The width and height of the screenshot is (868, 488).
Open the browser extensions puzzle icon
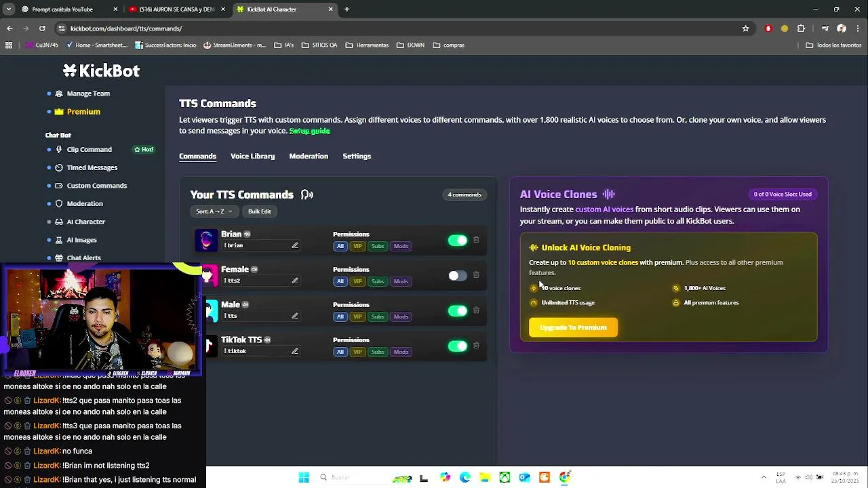(x=801, y=28)
